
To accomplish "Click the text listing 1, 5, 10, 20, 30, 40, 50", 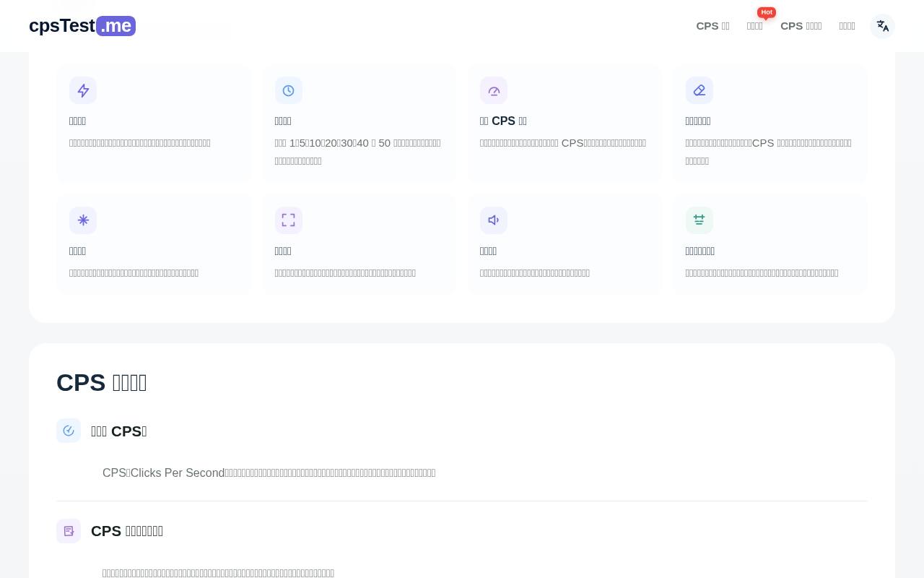I will pyautogui.click(x=358, y=152).
